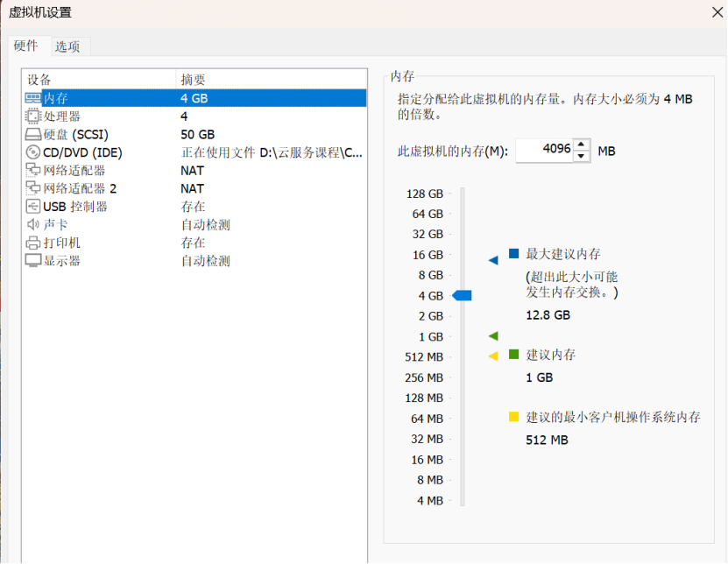Click the processor icon beside 处理器
This screenshot has width=728, height=564.
point(33,116)
